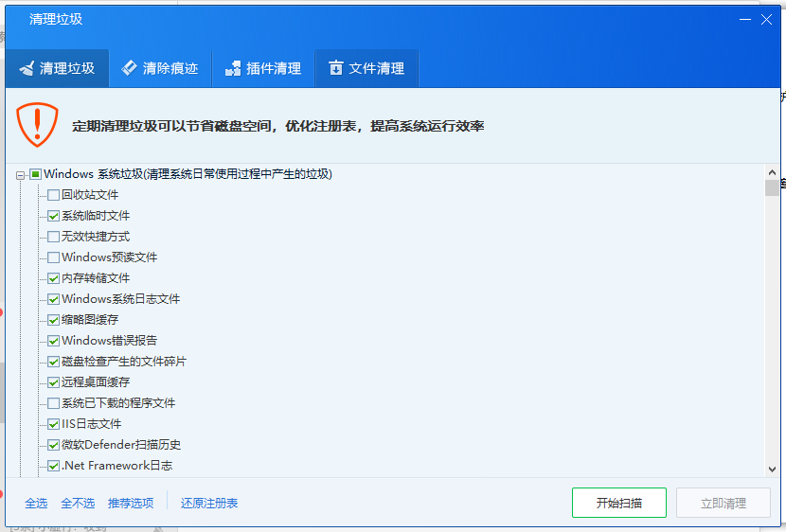Screen dimensions: 786x532
Task: Uncheck the .Net Framework日志 checkbox
Action: (54, 466)
